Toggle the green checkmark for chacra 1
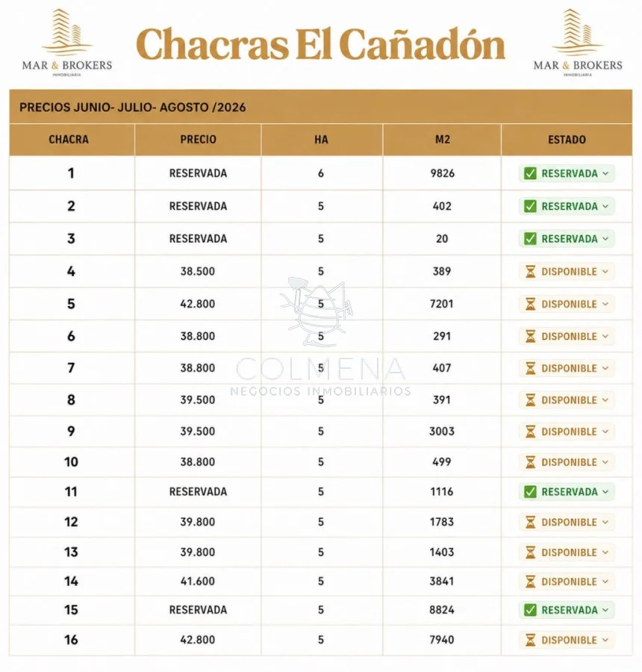 pyautogui.click(x=530, y=173)
